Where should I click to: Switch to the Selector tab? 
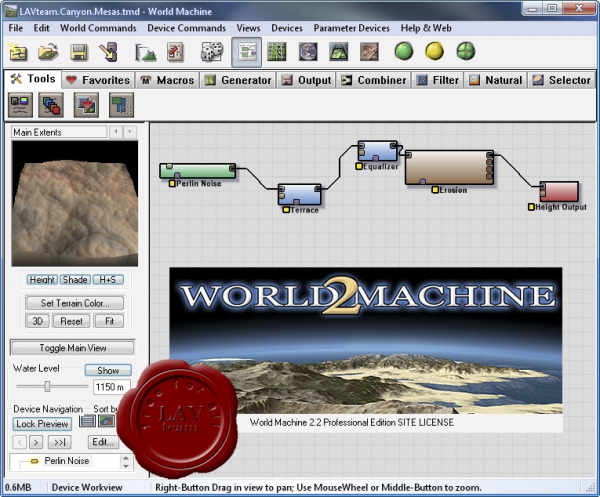point(562,80)
